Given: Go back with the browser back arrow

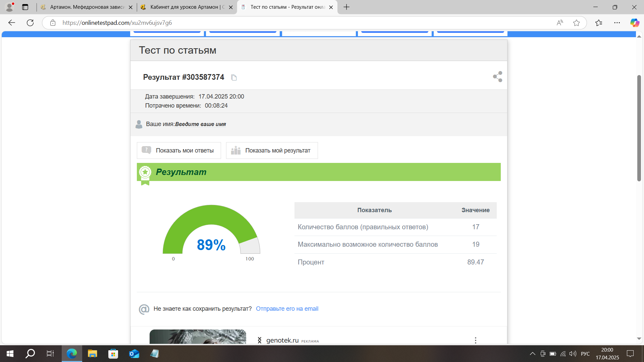Looking at the screenshot, I should [x=12, y=23].
